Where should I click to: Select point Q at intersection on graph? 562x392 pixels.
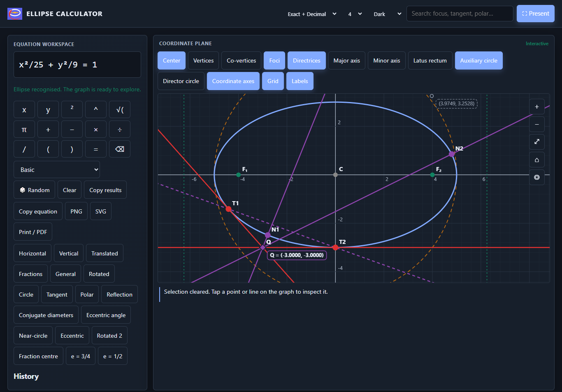coord(263,248)
